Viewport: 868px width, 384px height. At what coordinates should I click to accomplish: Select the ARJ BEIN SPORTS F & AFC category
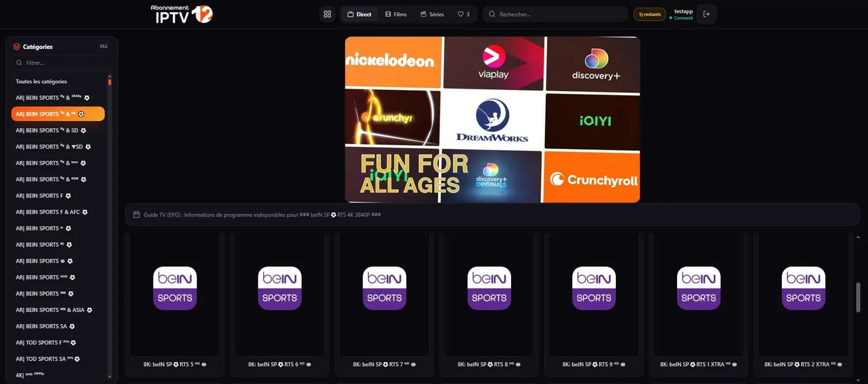58,212
